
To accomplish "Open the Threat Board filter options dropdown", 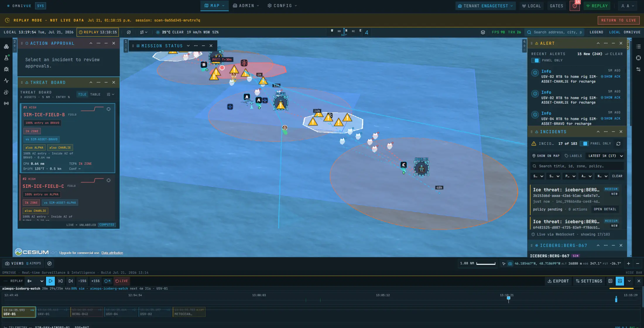I will tap(110, 95).
